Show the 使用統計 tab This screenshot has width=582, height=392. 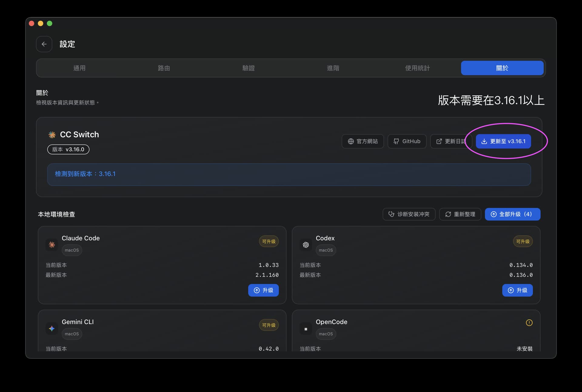coord(417,68)
